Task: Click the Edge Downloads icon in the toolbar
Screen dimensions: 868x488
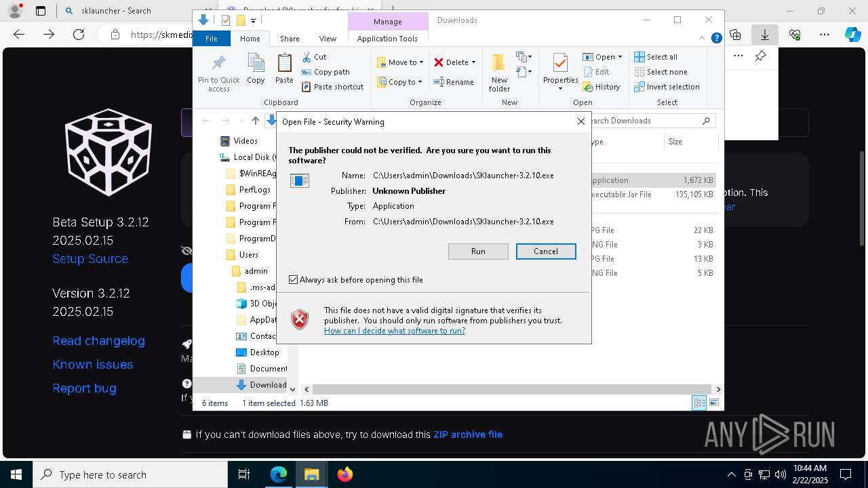Action: 764,35
